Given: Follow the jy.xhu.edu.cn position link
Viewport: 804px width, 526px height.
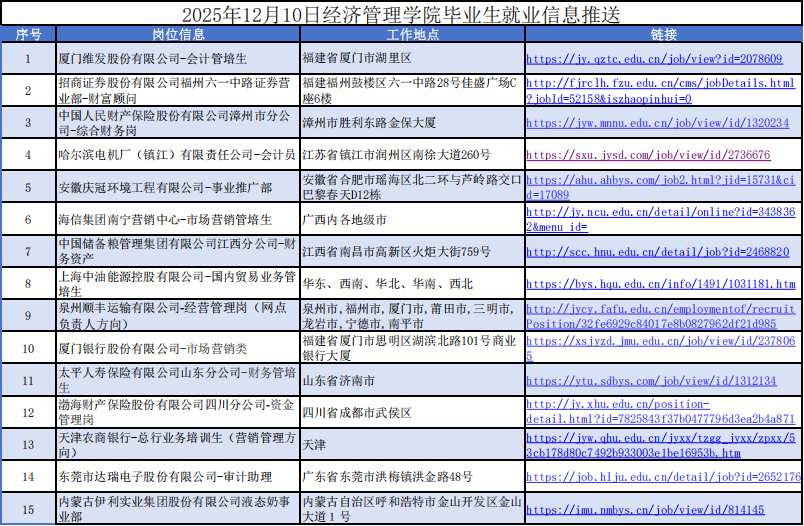Looking at the screenshot, I should point(660,411).
